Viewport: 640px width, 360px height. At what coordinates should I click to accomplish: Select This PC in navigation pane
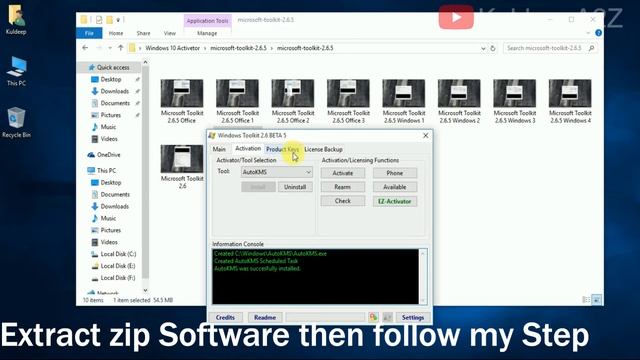pyautogui.click(x=106, y=170)
